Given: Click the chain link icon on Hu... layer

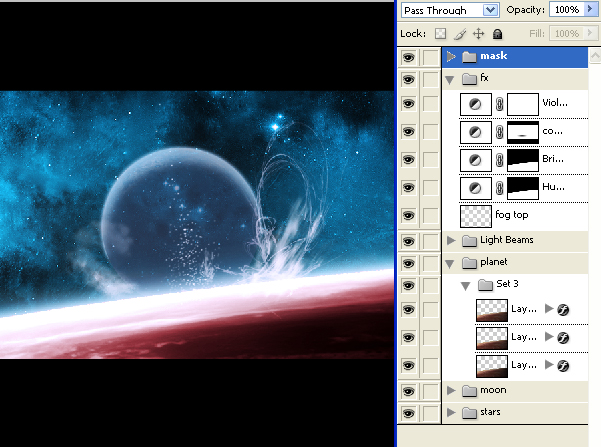Looking at the screenshot, I should (499, 188).
